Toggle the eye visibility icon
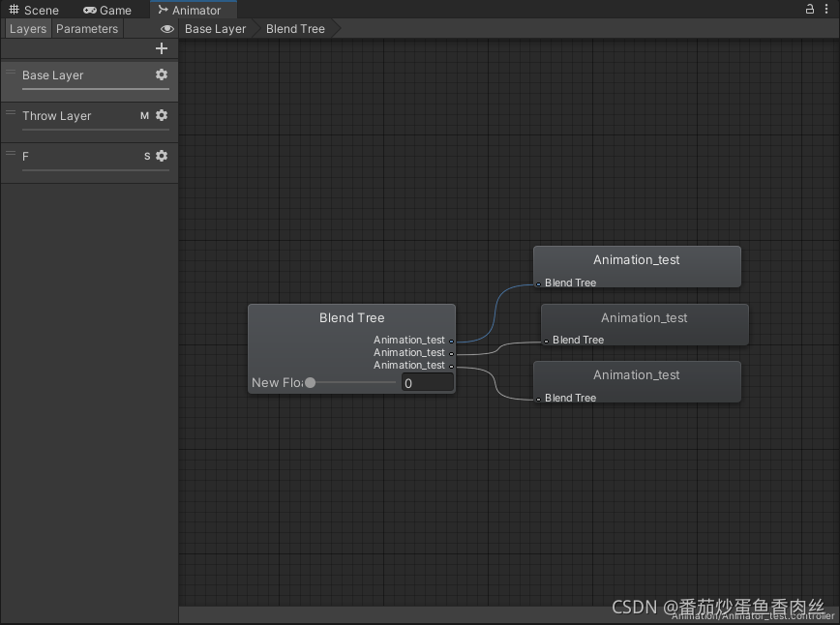This screenshot has width=840, height=625. click(167, 29)
